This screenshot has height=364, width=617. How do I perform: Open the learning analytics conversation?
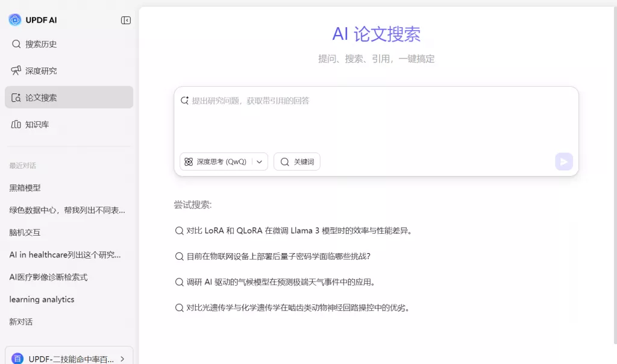[42, 300]
